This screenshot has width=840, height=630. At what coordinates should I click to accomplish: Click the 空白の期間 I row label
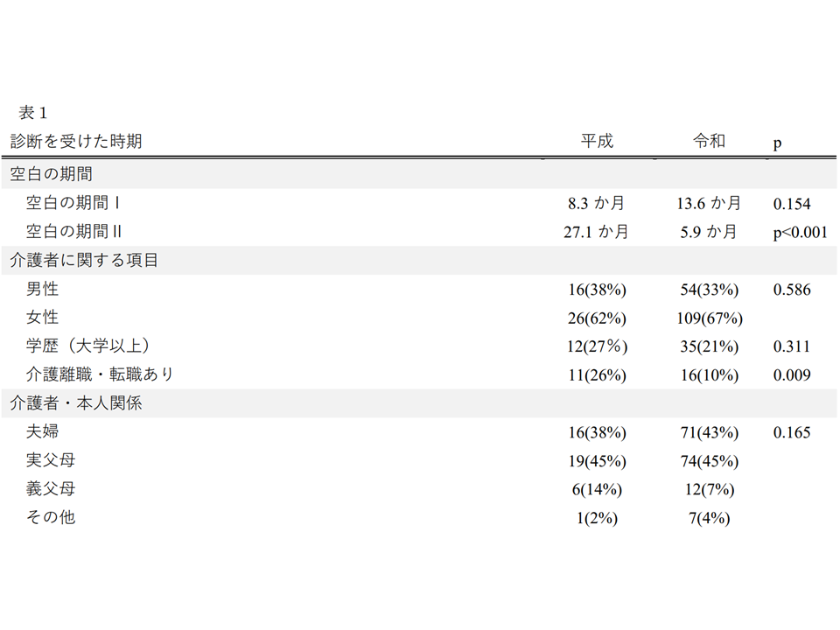(73, 202)
